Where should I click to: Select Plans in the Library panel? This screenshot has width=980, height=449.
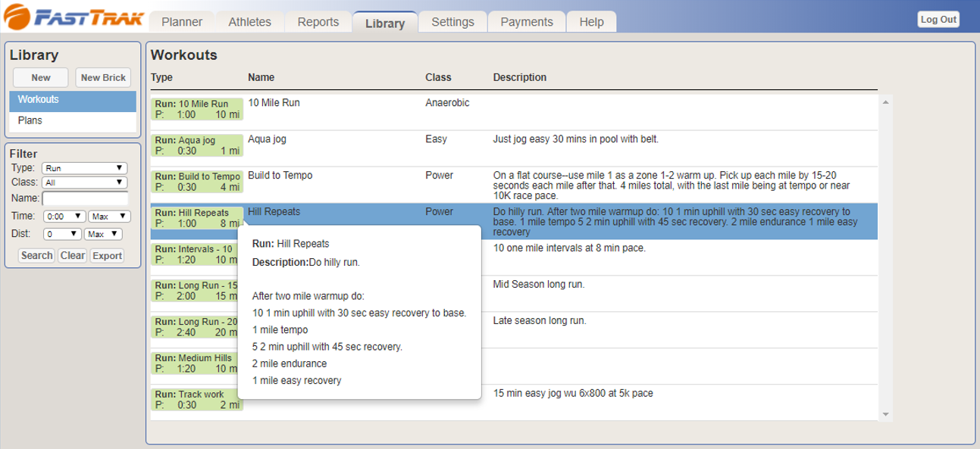pos(30,120)
